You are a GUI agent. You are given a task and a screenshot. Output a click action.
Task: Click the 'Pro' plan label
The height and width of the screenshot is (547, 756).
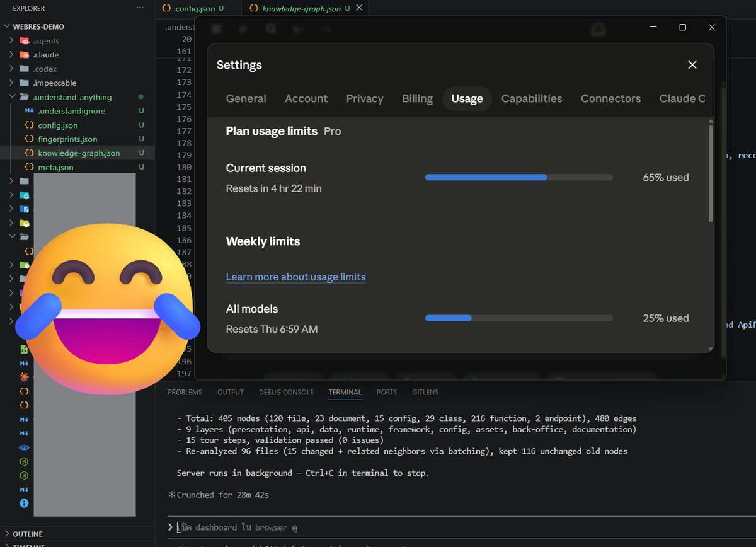click(x=333, y=132)
